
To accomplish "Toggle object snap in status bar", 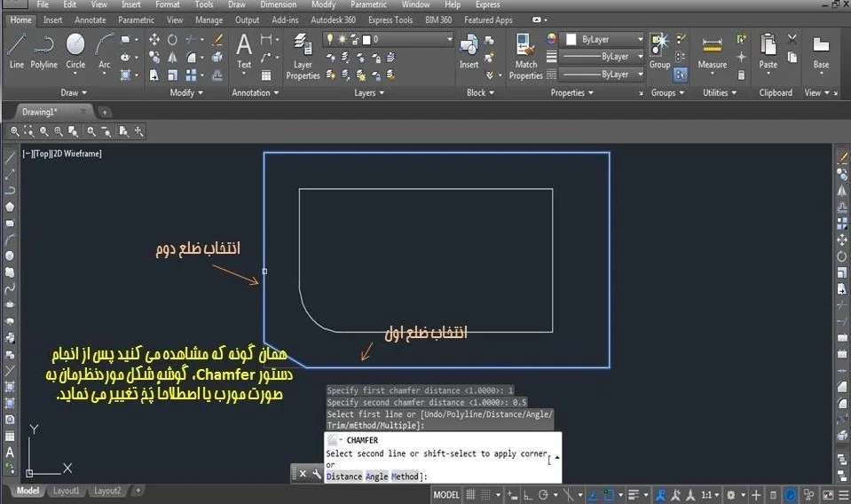I will click(x=609, y=495).
